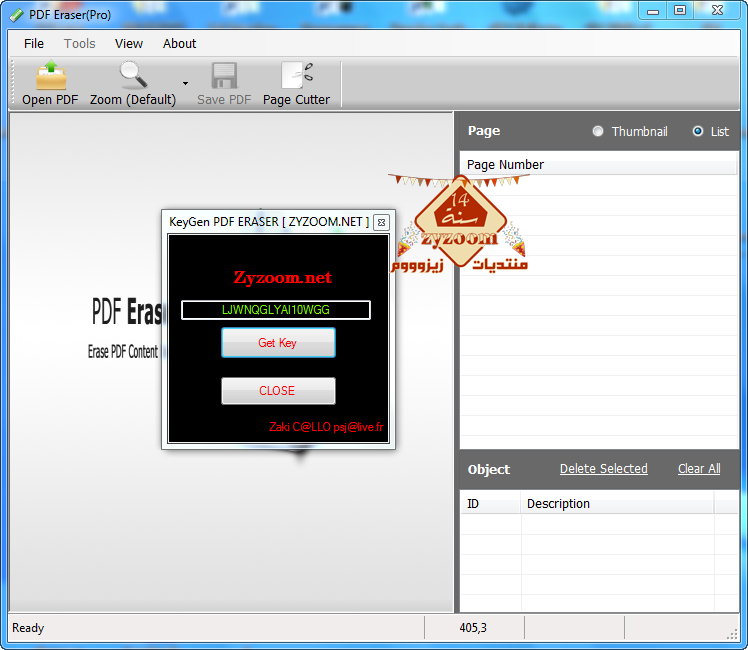
Task: Close the KeyGen dialog with its X icon
Action: [x=381, y=222]
